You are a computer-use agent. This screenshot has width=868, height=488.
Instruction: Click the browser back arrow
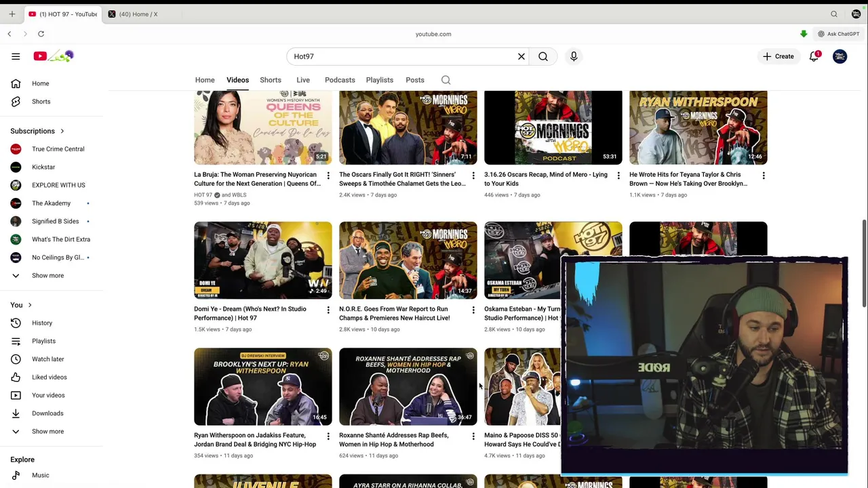point(9,34)
